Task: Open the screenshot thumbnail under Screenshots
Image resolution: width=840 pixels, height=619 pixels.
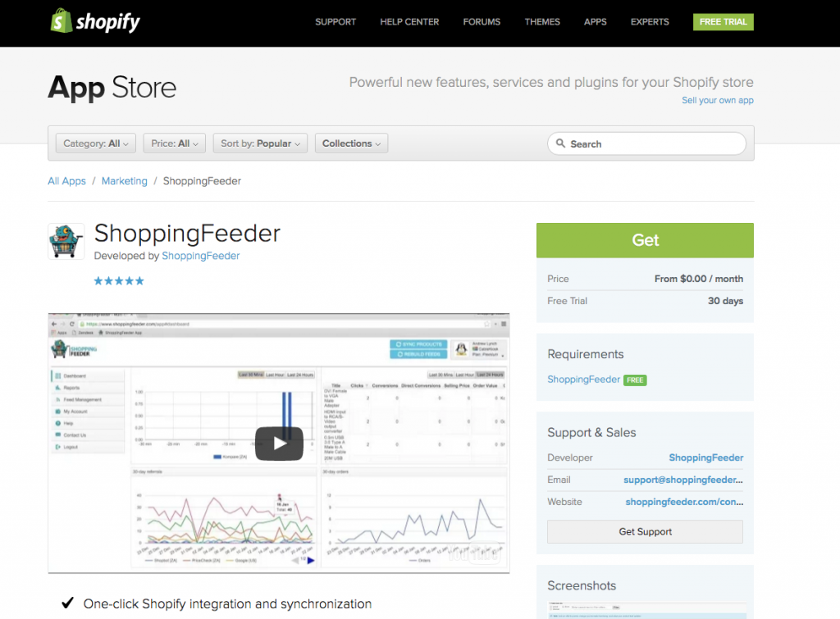Action: tap(645, 610)
